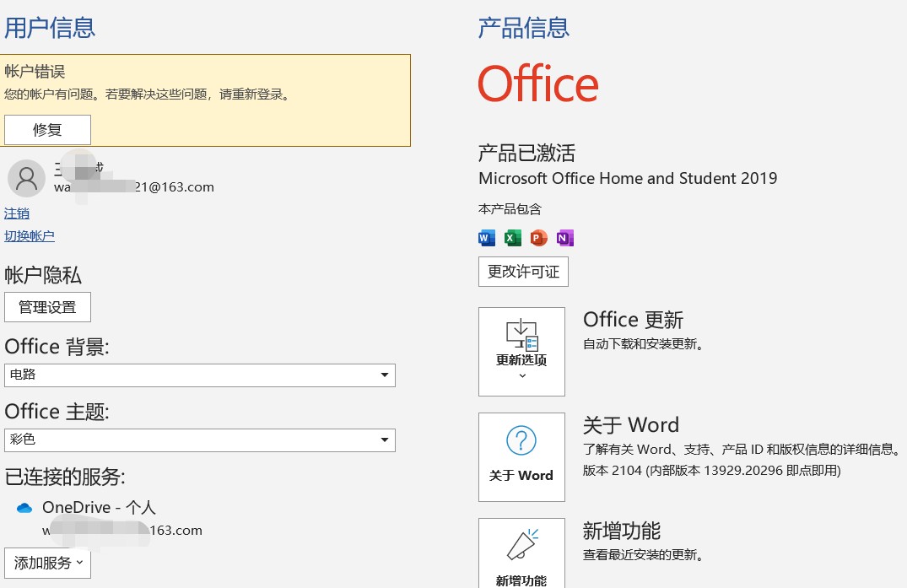Click the 查看最近安装的更新 description
This screenshot has height=588, width=907.
coord(643,555)
